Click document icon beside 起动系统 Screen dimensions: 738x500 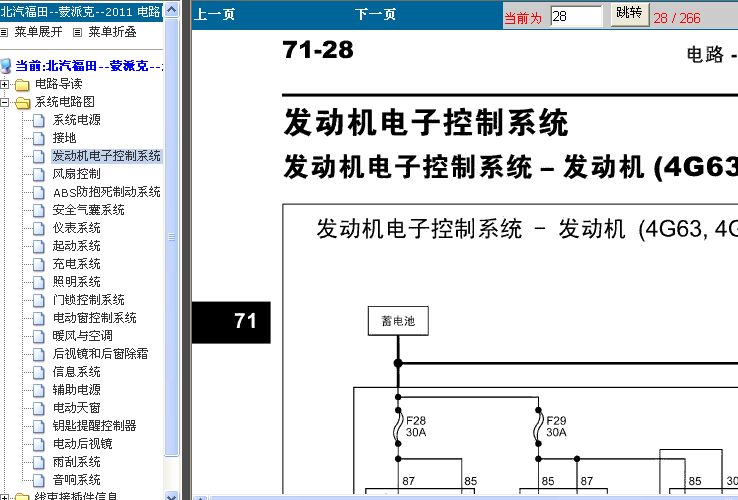pos(39,247)
